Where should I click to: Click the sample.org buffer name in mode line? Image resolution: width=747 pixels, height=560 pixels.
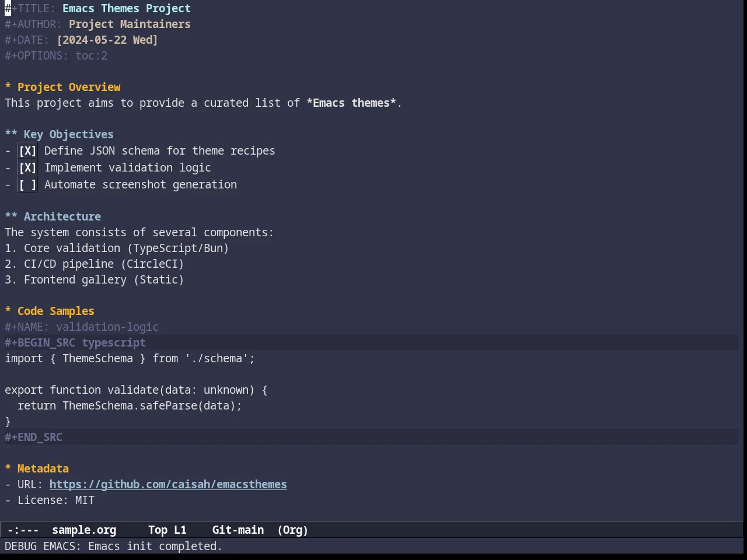click(x=84, y=530)
